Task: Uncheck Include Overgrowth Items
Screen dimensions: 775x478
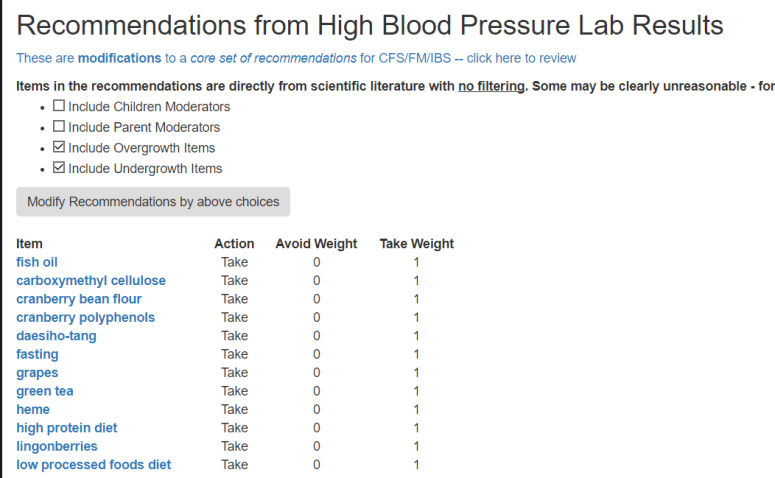Action: point(59,148)
